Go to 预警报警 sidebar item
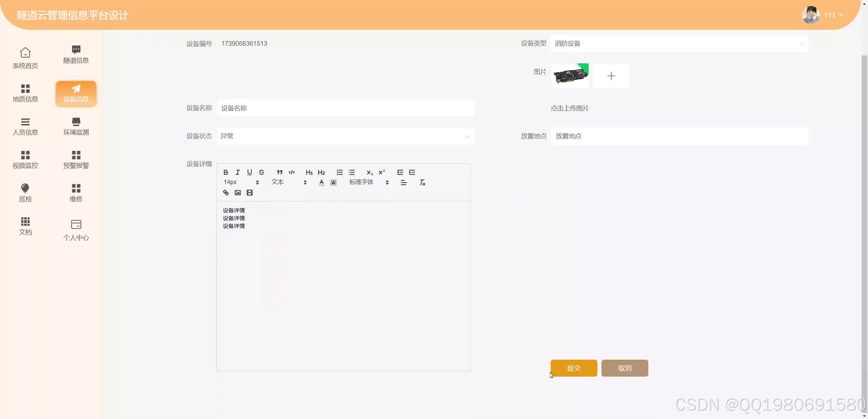 coord(76,160)
